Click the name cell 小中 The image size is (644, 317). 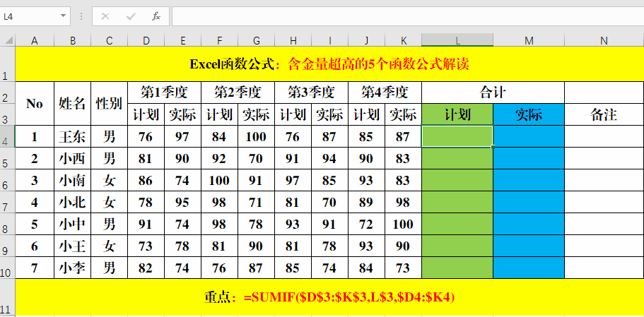72,224
